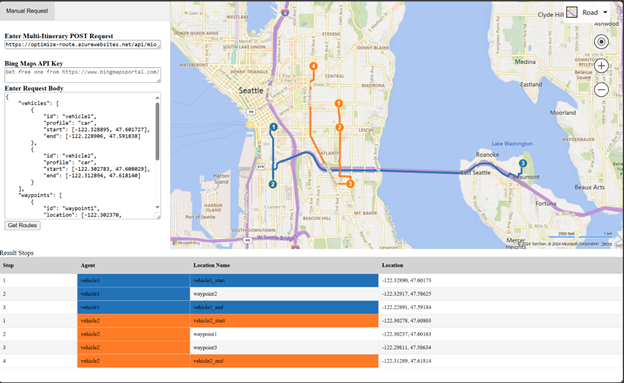
Task: Click the request body scrollbar up arrow
Action: [157, 98]
